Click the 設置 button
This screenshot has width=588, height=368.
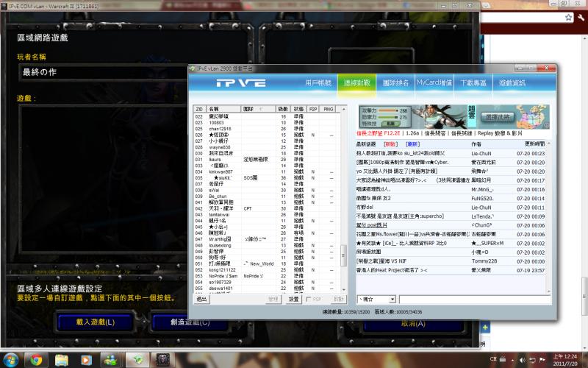coord(293,300)
